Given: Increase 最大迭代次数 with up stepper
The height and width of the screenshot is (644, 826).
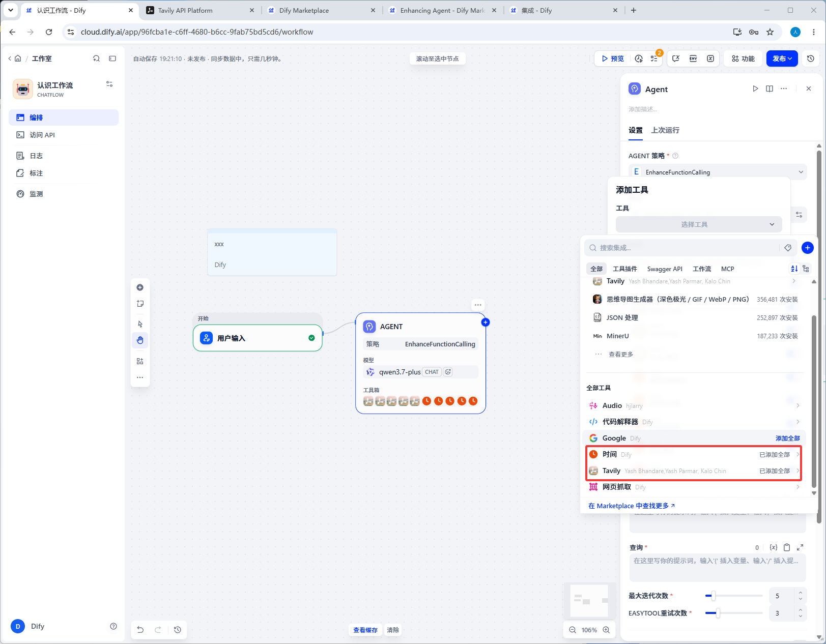Looking at the screenshot, I should 801,593.
